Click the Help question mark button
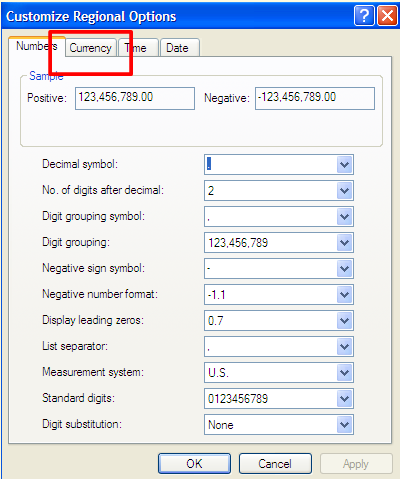Image resolution: width=400 pixels, height=479 pixels. pyautogui.click(x=364, y=16)
